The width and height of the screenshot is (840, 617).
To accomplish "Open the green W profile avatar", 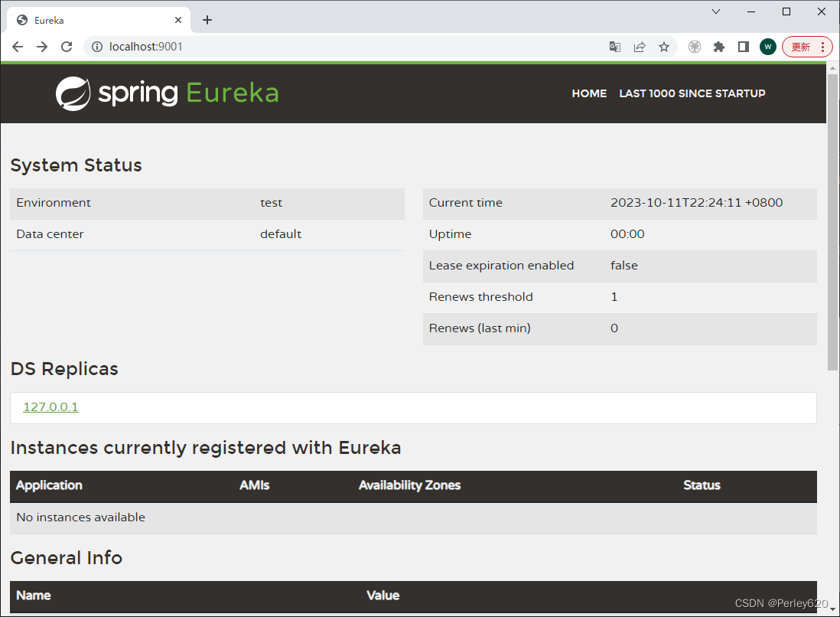I will point(768,47).
